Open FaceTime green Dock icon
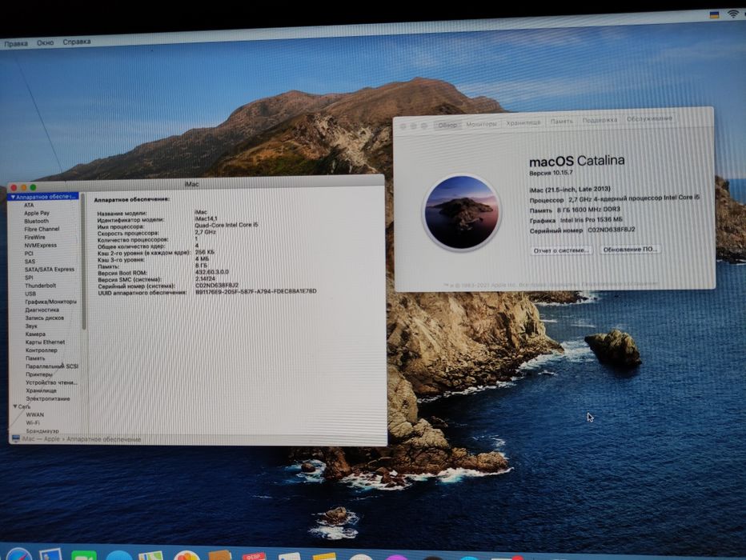 coord(84,555)
